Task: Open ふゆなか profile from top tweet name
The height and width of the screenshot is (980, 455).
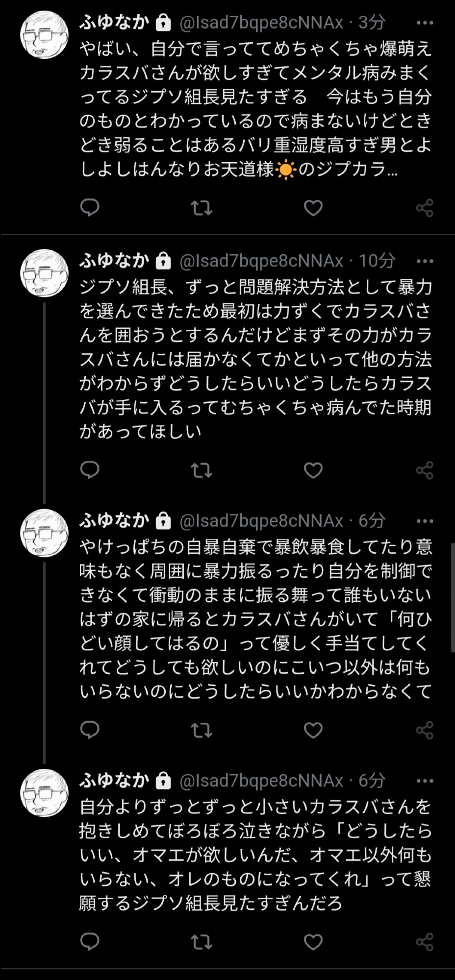Action: [114, 23]
